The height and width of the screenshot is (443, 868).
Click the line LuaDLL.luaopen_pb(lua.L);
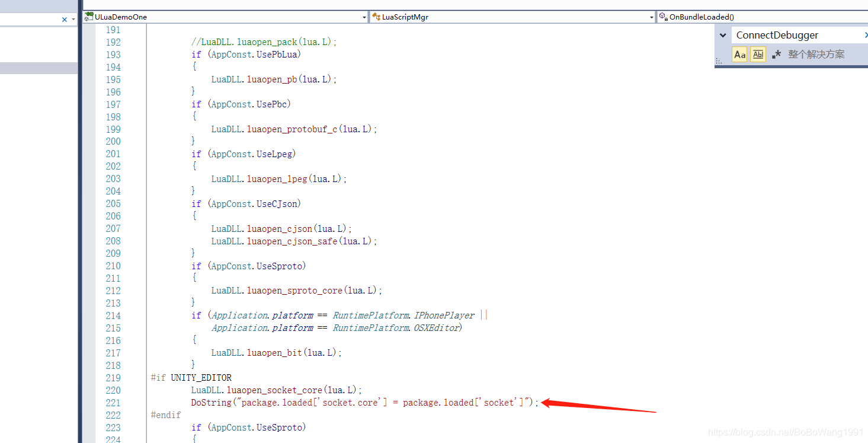(x=274, y=79)
